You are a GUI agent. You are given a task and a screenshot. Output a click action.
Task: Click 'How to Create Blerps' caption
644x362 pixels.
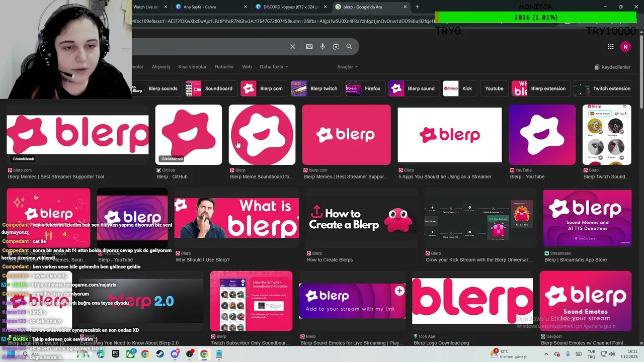point(330,260)
